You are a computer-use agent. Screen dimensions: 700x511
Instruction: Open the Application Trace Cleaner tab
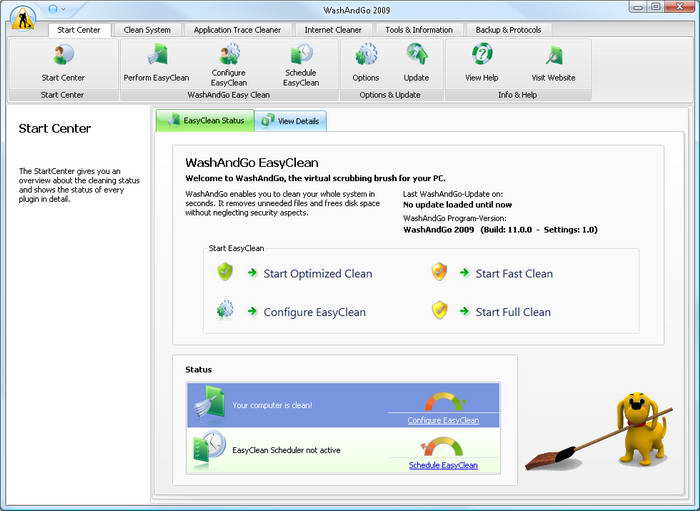tap(237, 30)
